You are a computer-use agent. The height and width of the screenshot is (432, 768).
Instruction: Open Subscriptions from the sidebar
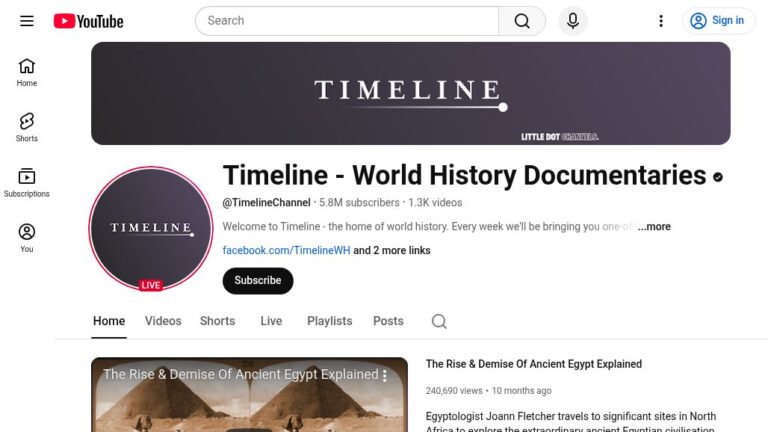point(27,183)
